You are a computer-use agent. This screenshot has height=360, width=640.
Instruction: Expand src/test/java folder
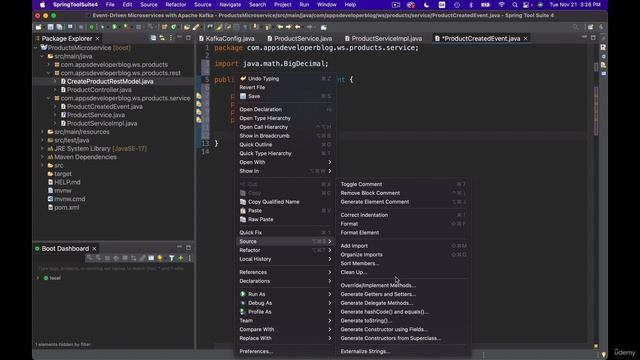[42, 140]
